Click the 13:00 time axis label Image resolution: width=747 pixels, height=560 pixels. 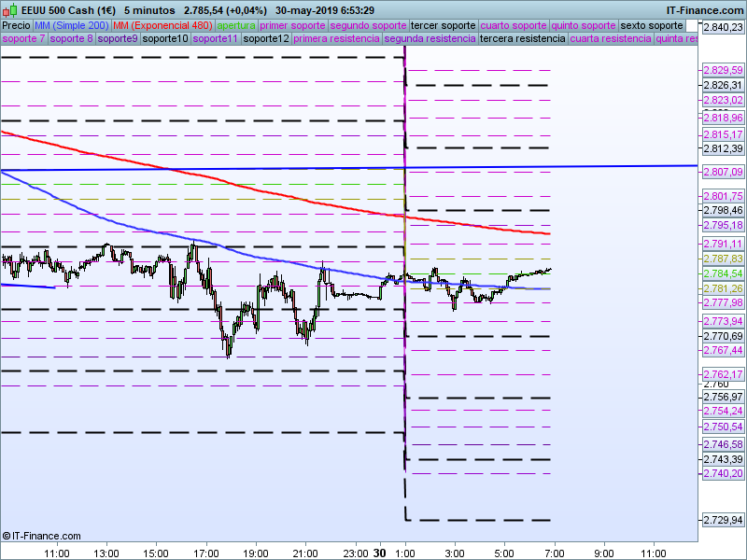click(106, 553)
